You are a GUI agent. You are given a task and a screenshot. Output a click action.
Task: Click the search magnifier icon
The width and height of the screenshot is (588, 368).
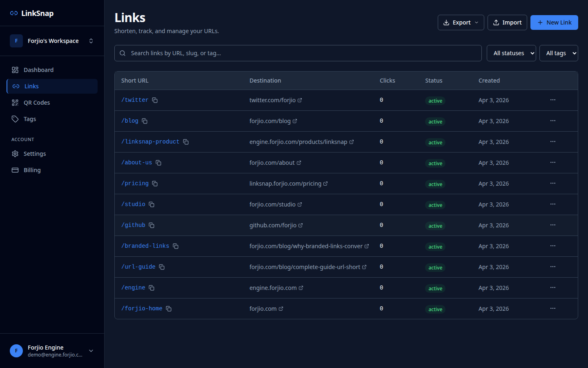click(x=122, y=53)
